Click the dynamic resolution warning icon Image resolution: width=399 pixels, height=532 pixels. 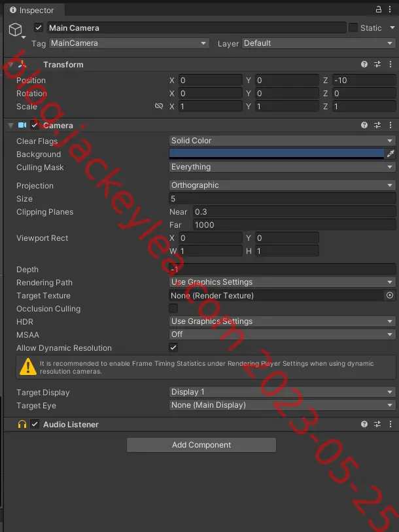[x=28, y=366]
